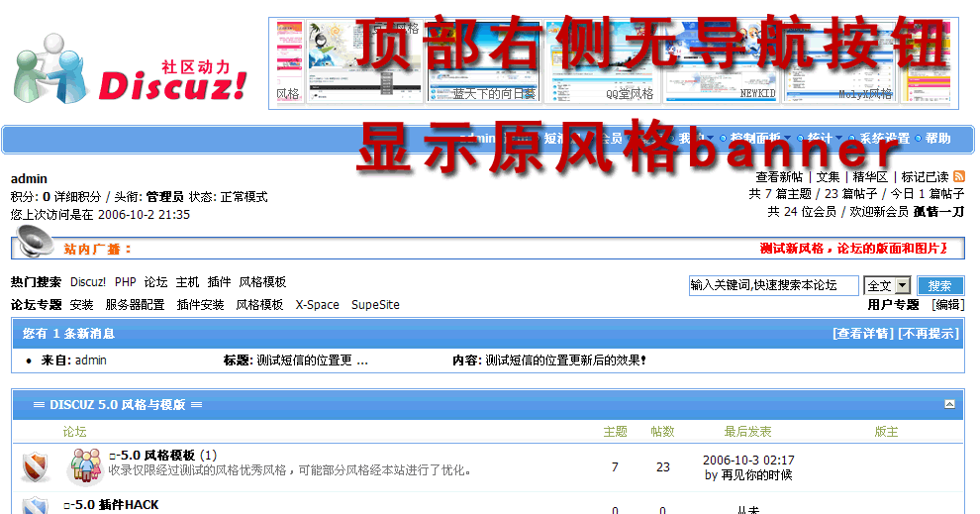Viewport: 980px width, 514px height.
Task: Open message titled 测试短信的位置更 …
Action: [312, 360]
